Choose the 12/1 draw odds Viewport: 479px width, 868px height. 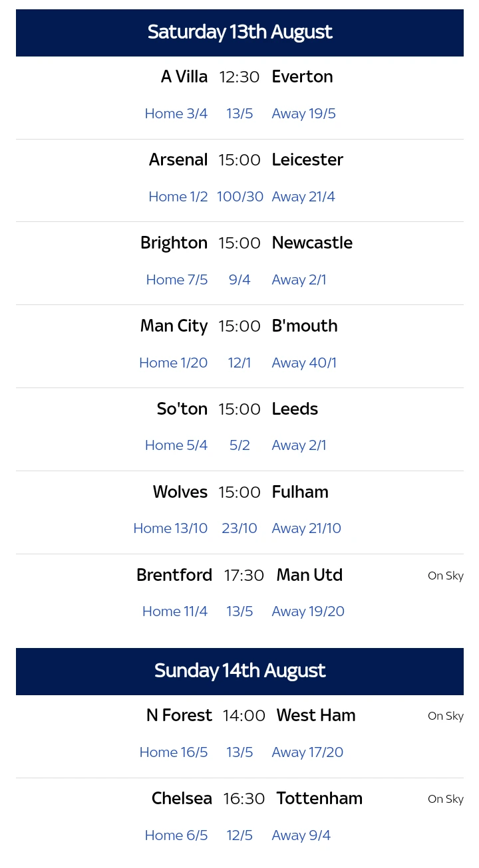click(x=239, y=363)
